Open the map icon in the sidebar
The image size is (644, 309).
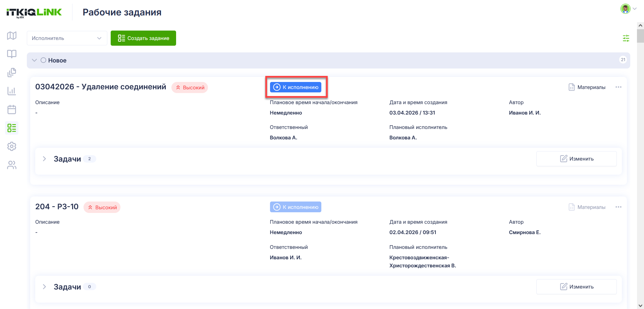pyautogui.click(x=12, y=36)
